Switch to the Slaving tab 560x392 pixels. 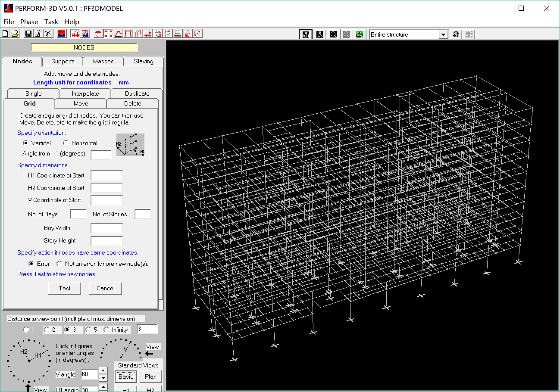point(144,61)
